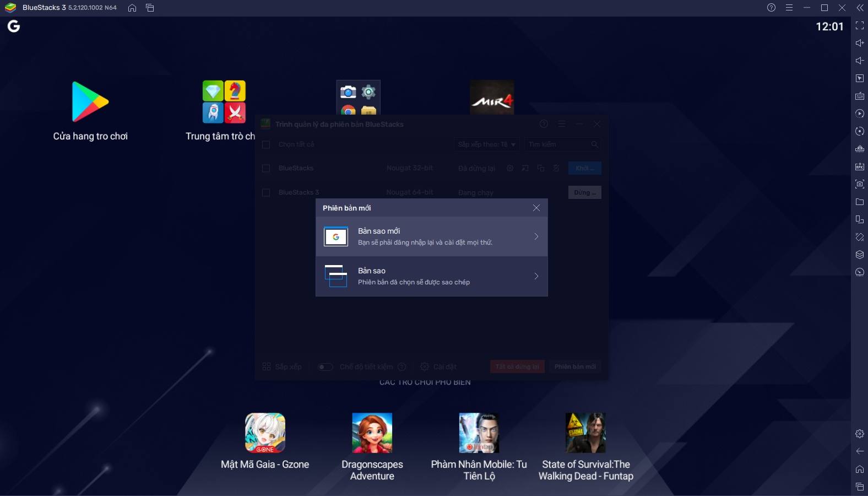Open hamburger menu in multi-instance manager title bar

561,124
